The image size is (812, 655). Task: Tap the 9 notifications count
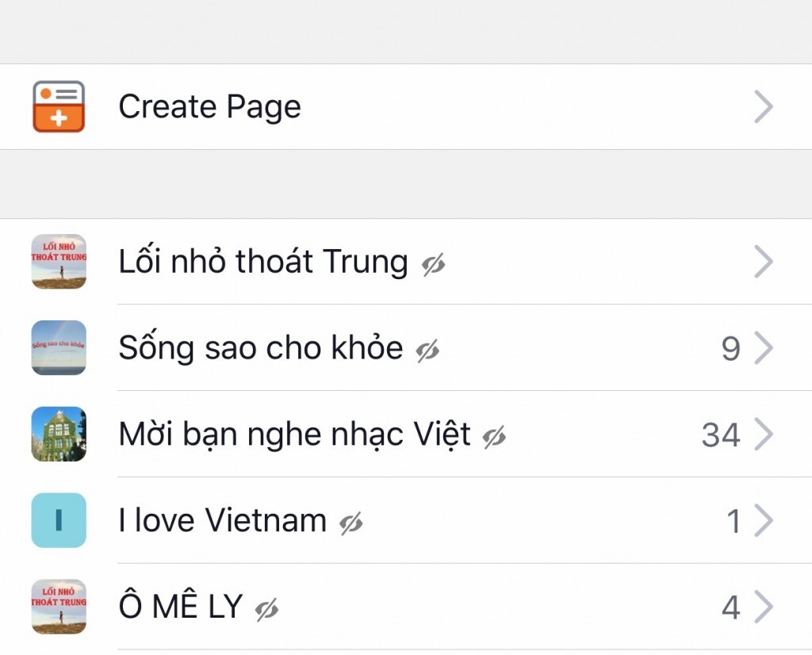[730, 349]
